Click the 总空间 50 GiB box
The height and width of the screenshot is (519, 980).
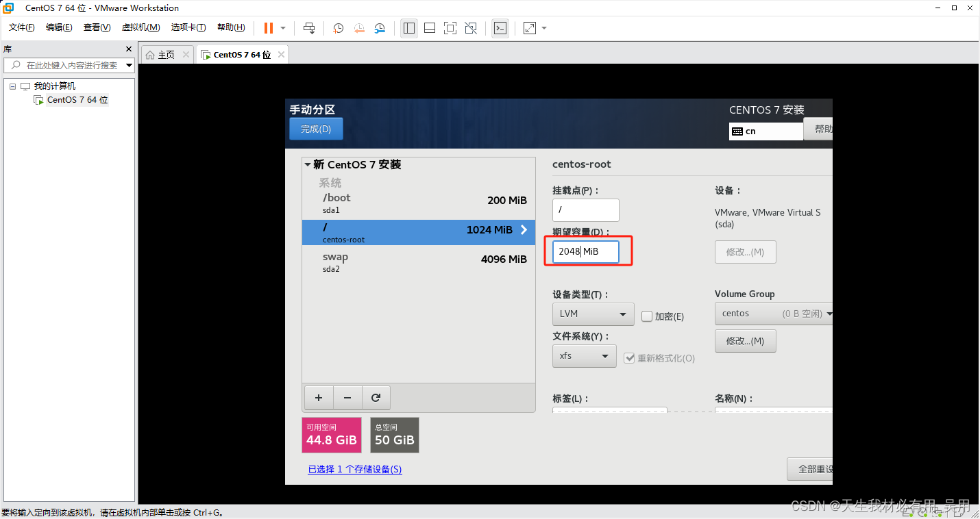395,435
